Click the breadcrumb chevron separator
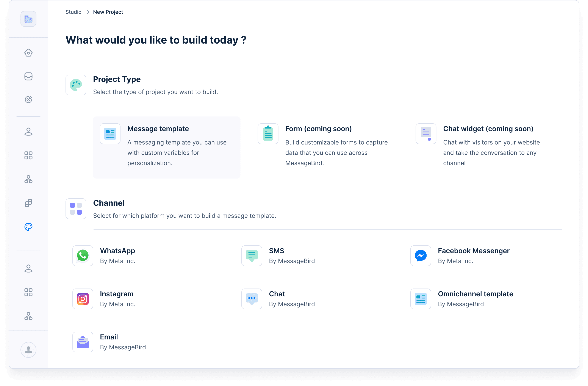Viewport: 588px width, 386px height. (88, 12)
